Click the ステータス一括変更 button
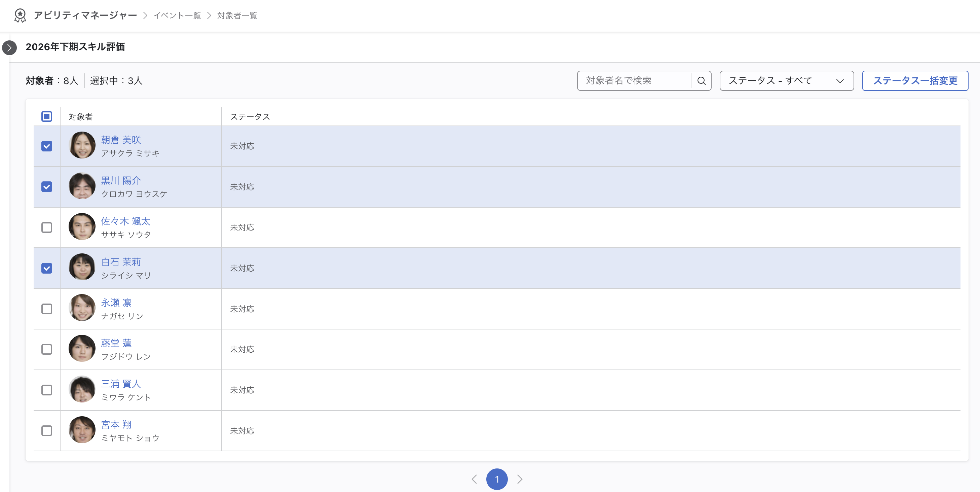 tap(915, 81)
